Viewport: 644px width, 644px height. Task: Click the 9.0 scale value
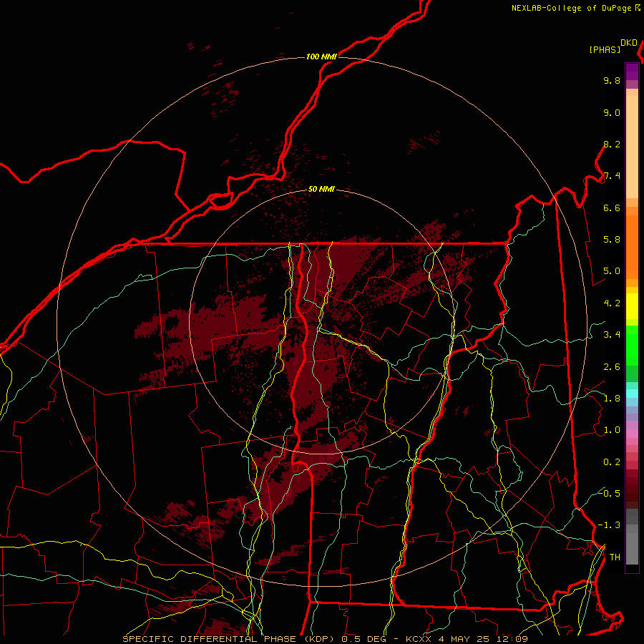click(x=612, y=112)
